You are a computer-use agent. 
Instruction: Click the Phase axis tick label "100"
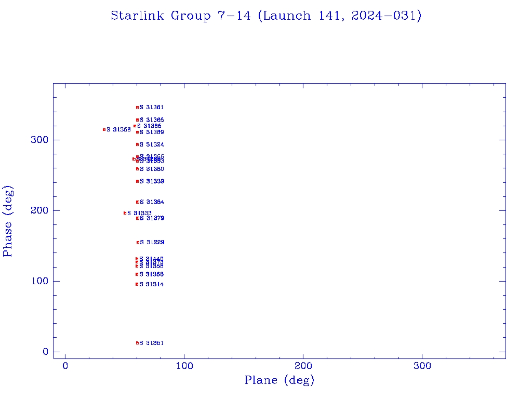tap(40, 281)
